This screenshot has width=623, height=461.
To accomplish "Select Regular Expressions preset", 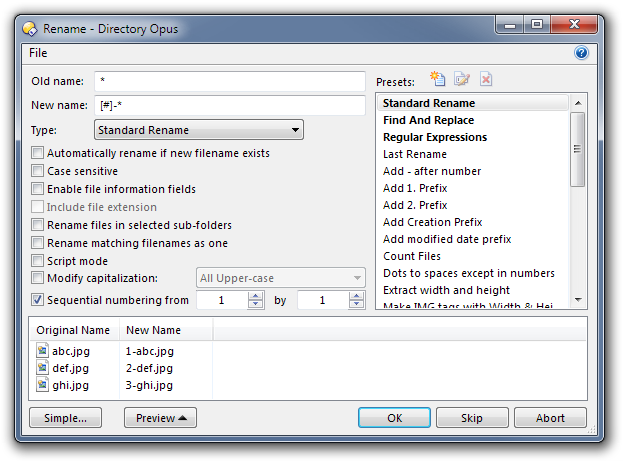I will click(472, 137).
